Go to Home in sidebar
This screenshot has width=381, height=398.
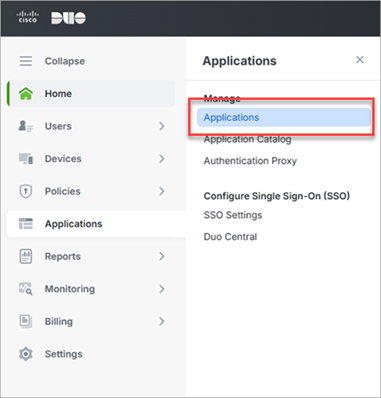91,94
